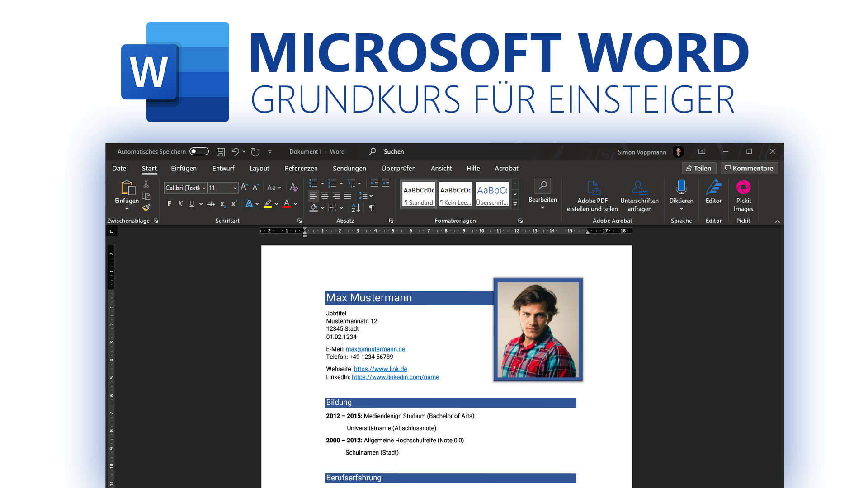Toggle Automatisches Speichern off
The width and height of the screenshot is (868, 488).
[x=199, y=151]
